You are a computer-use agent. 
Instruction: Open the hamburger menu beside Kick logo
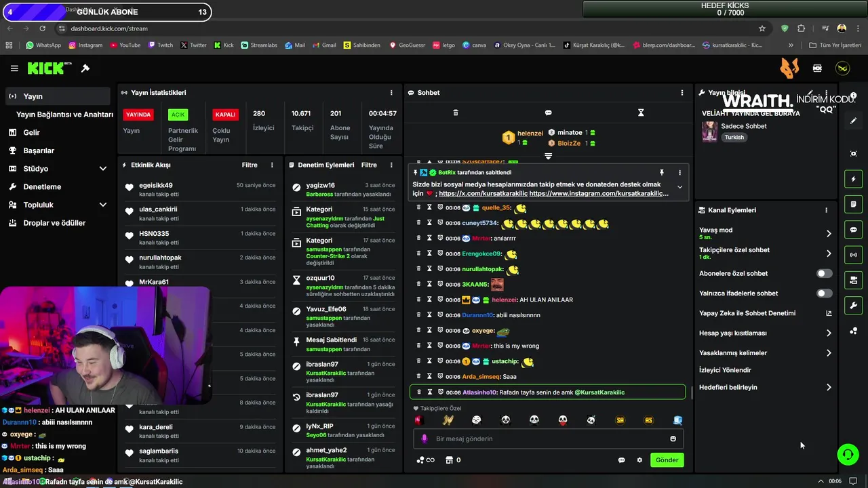point(14,68)
